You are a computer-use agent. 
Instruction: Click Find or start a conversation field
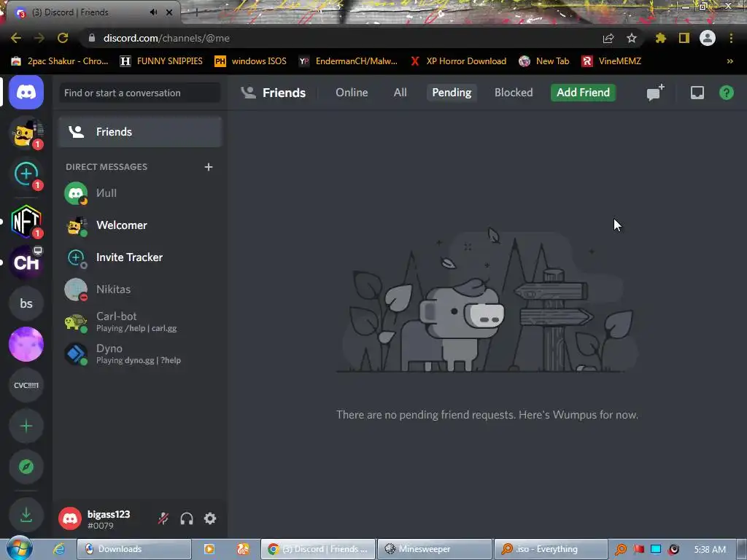140,93
